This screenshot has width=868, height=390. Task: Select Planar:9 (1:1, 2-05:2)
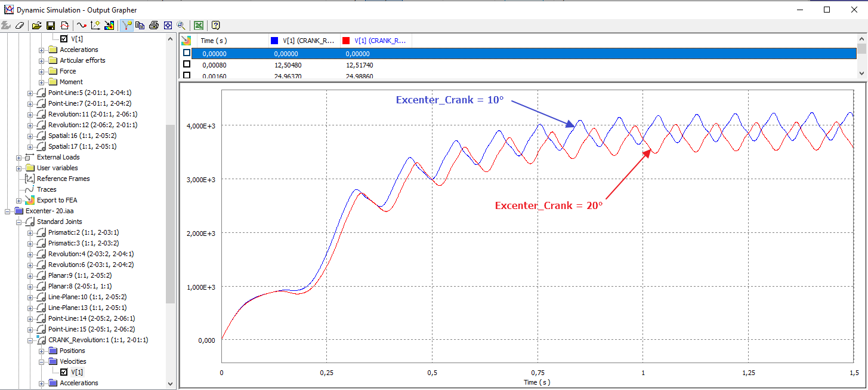[x=80, y=275]
